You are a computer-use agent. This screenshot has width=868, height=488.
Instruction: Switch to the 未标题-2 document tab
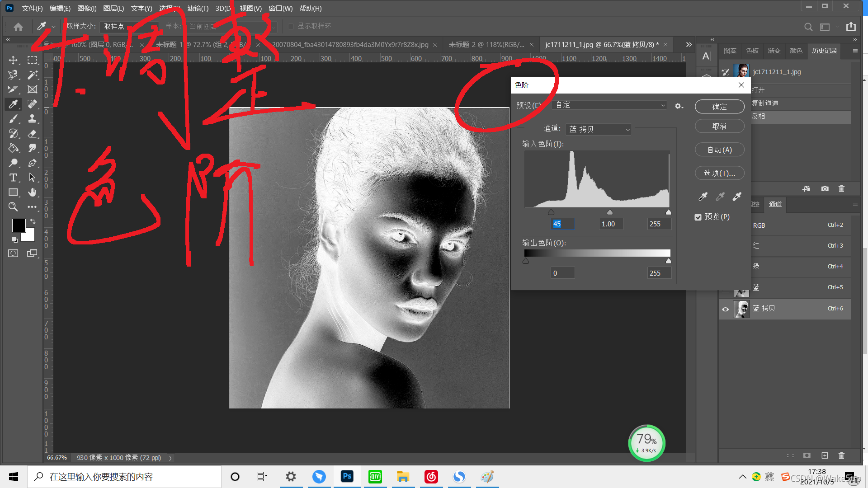point(486,45)
